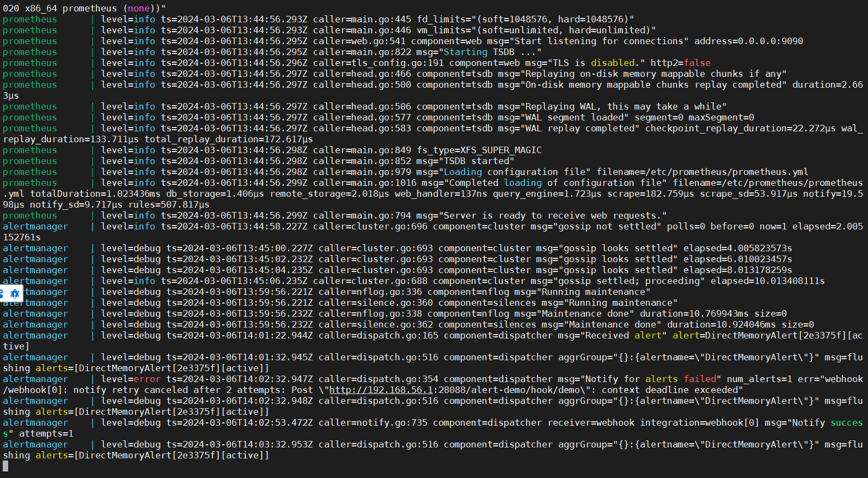
Task: Click the text "caller=nflog.go:336"
Action: coord(370,292)
